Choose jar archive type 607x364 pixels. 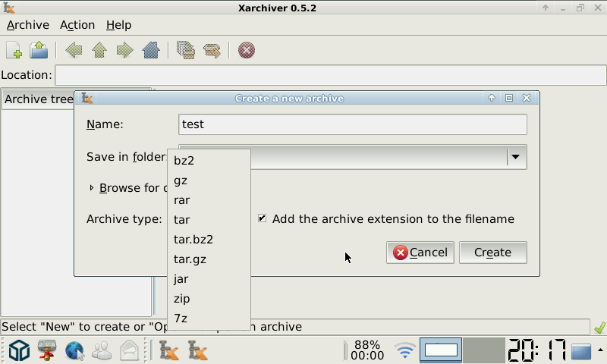pyautogui.click(x=209, y=279)
